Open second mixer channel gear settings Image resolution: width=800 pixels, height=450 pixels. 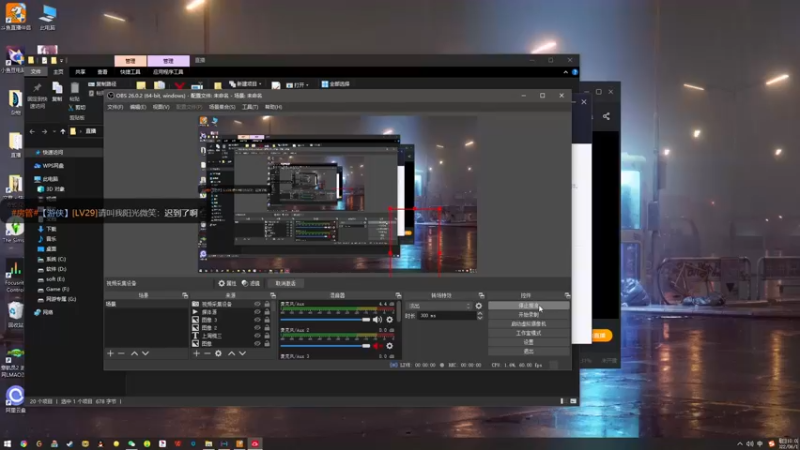click(x=389, y=346)
